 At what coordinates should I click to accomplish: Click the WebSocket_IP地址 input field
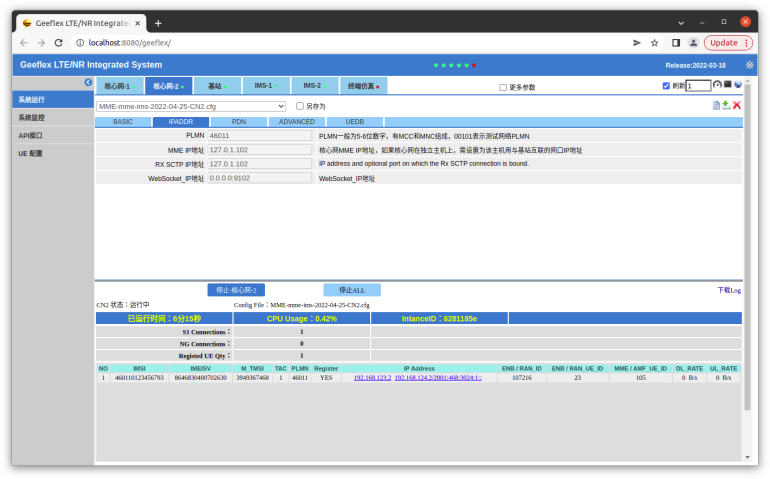click(260, 178)
